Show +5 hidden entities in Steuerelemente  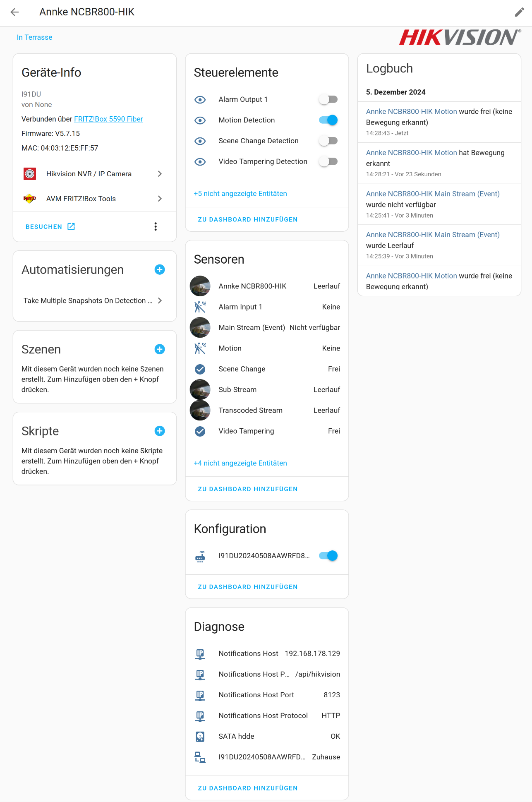click(x=240, y=194)
